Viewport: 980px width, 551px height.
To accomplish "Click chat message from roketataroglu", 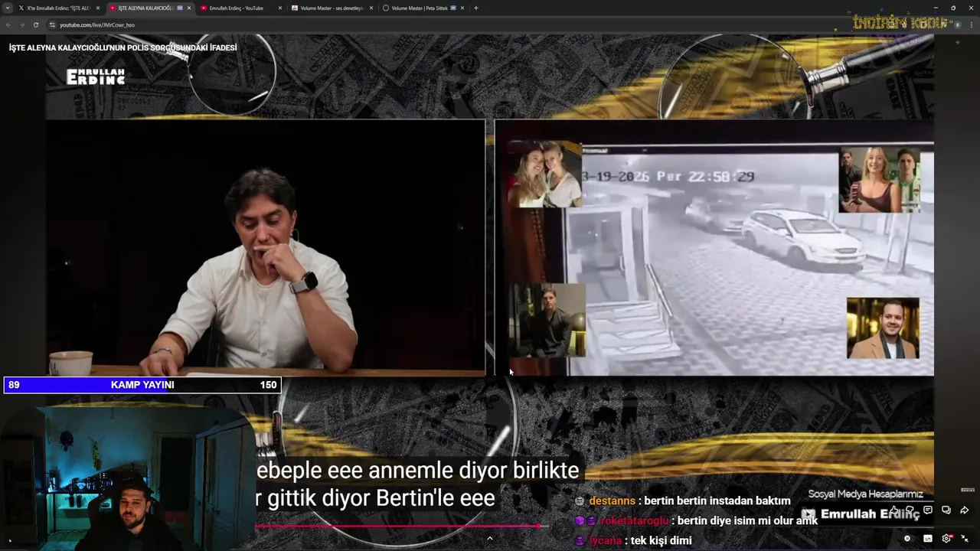I will click(697, 520).
